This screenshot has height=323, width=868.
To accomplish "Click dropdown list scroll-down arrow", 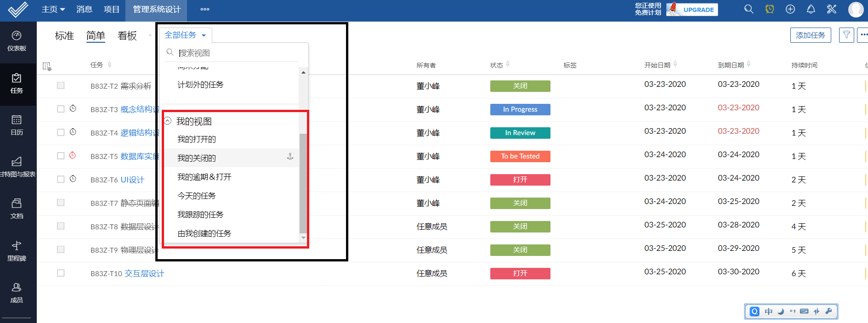I will (x=303, y=238).
